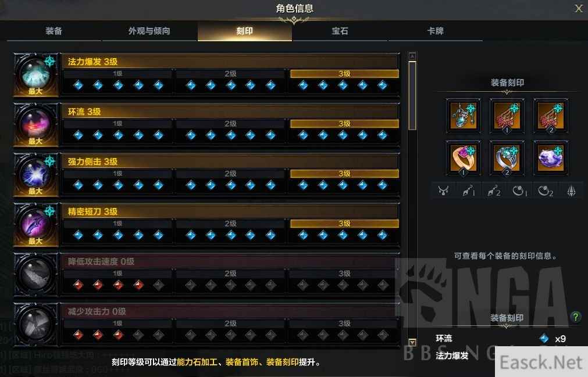Open the 外观与倾向 tab
588x377 pixels.
click(x=149, y=31)
